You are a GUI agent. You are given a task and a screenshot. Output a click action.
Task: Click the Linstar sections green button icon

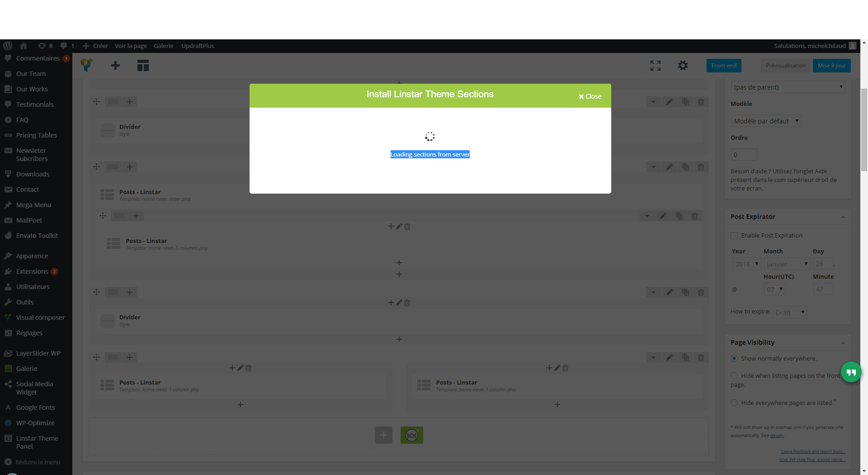(x=411, y=435)
